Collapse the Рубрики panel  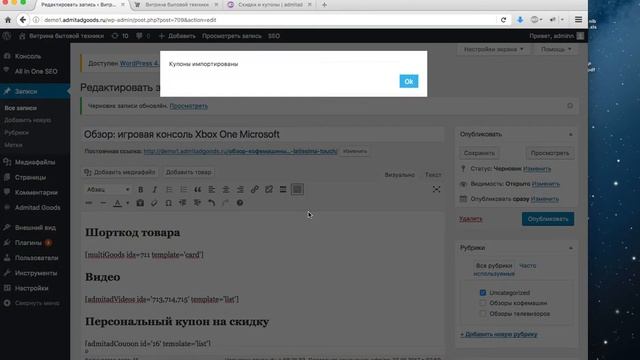(571, 248)
